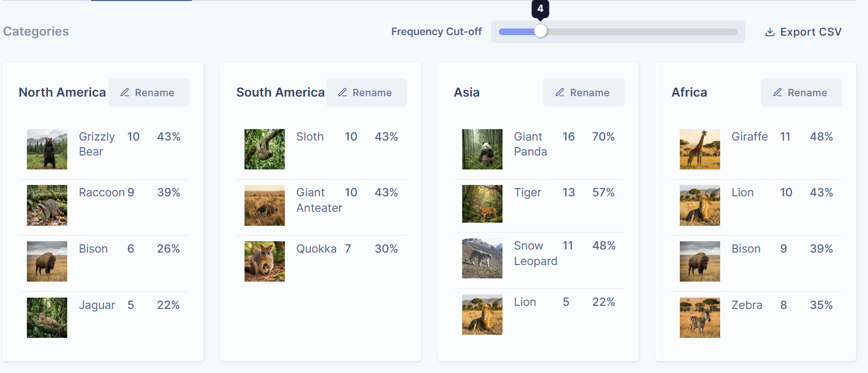Select the active tab at the top left
The image size is (868, 373).
point(141,2)
